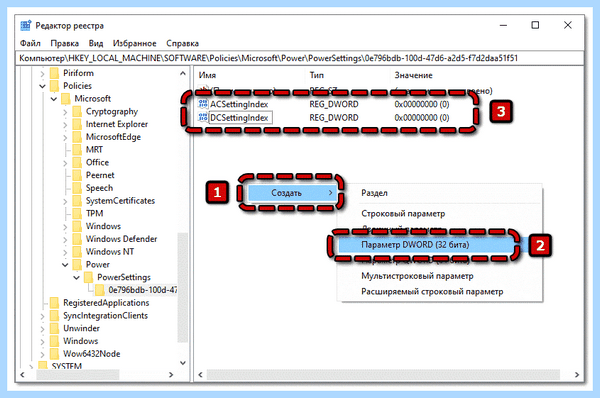600x398 pixels.
Task: Open the Справка menu
Action: point(183,43)
